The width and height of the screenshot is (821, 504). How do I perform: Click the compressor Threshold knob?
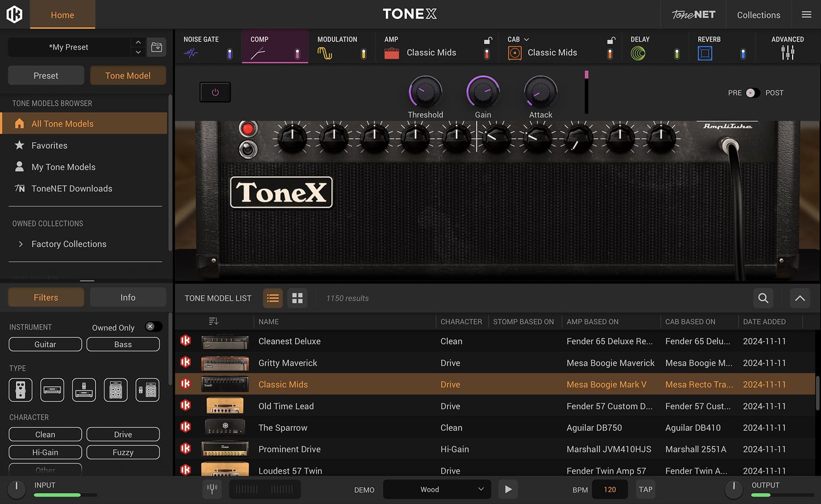(425, 92)
